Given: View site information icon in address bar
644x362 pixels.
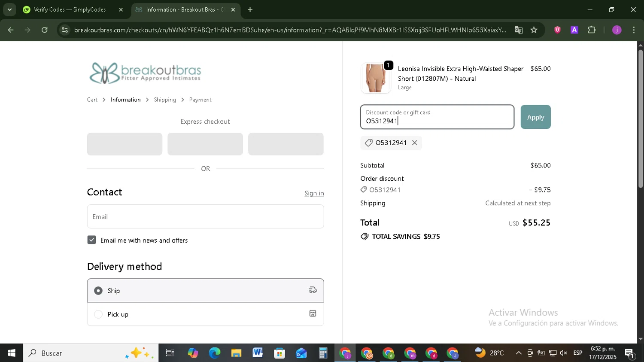Looking at the screenshot, I should click(65, 30).
